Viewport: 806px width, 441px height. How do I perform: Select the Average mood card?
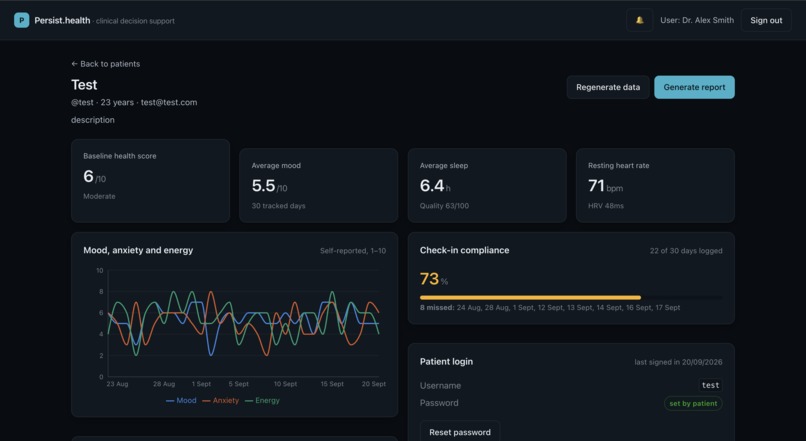(x=319, y=185)
